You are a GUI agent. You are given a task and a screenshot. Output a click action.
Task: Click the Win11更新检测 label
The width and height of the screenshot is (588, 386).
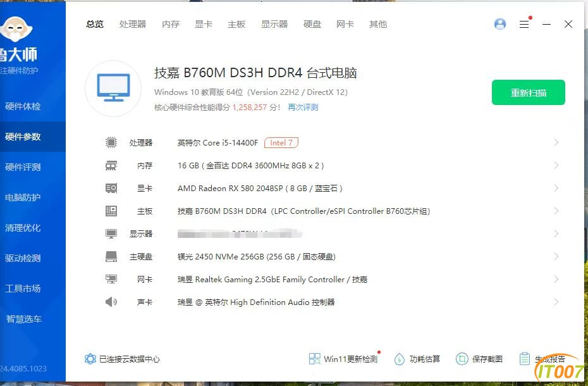(x=351, y=359)
